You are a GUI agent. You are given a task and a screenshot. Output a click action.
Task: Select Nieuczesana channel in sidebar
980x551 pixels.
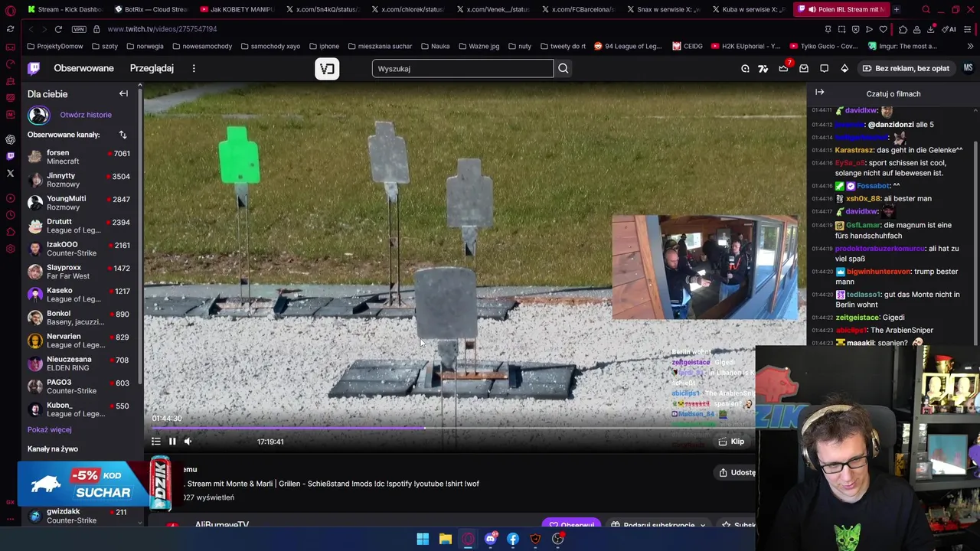(x=80, y=364)
